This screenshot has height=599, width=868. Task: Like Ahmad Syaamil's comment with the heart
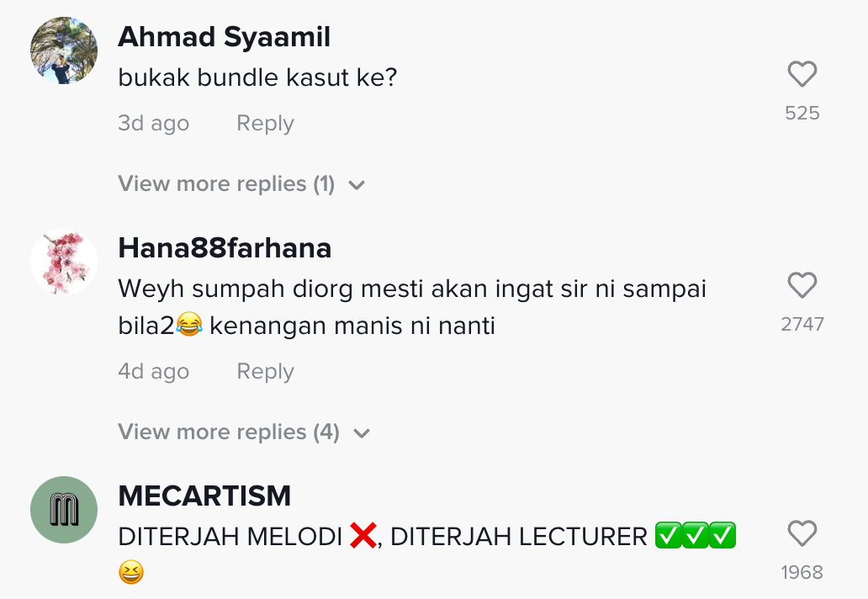tap(802, 76)
